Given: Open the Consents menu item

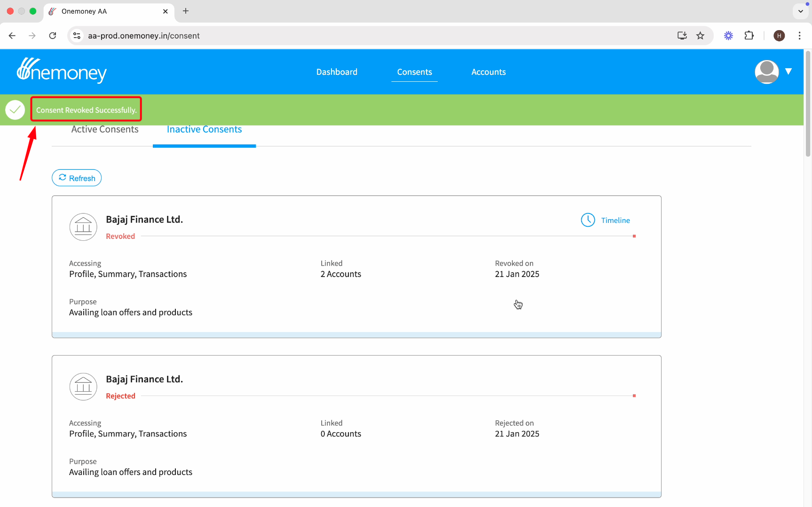Looking at the screenshot, I should click(414, 72).
